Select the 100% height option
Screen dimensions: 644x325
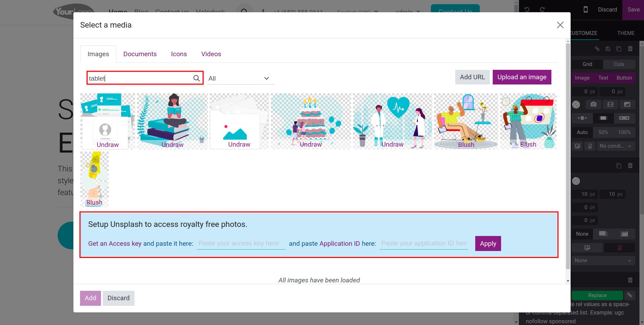624,132
